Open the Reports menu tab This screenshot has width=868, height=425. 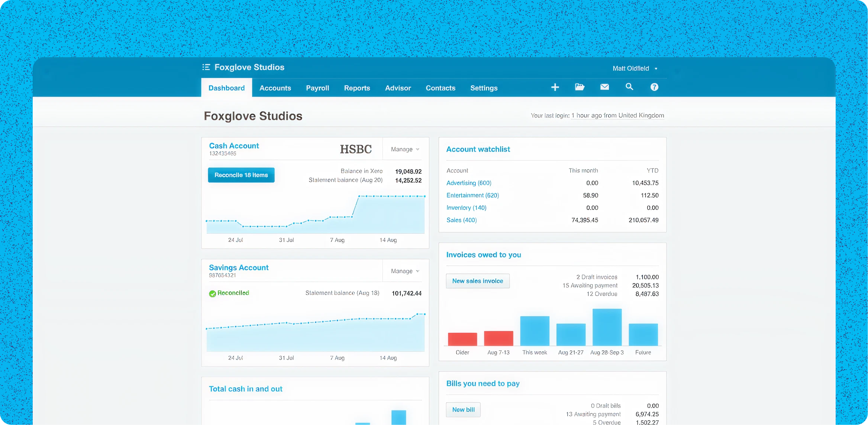click(x=357, y=88)
